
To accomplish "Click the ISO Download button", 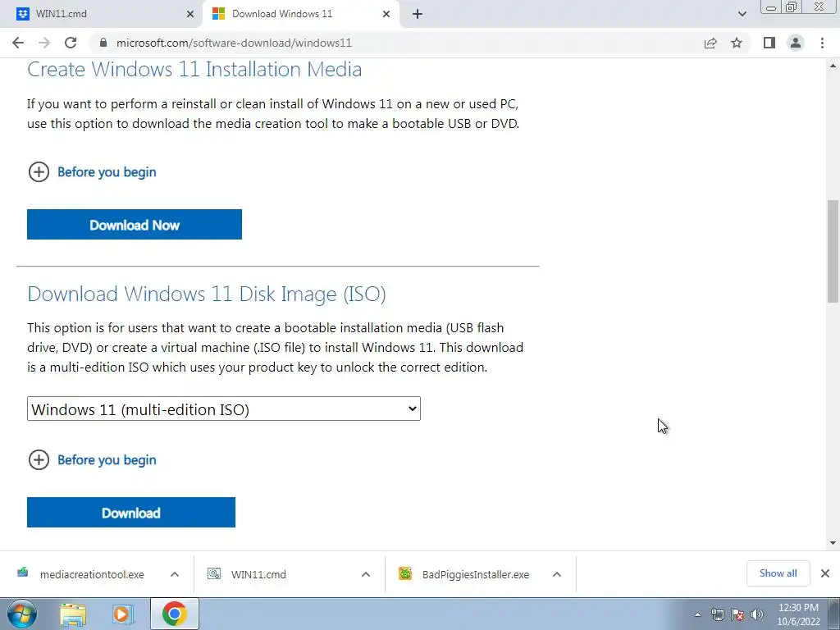I will point(131,512).
